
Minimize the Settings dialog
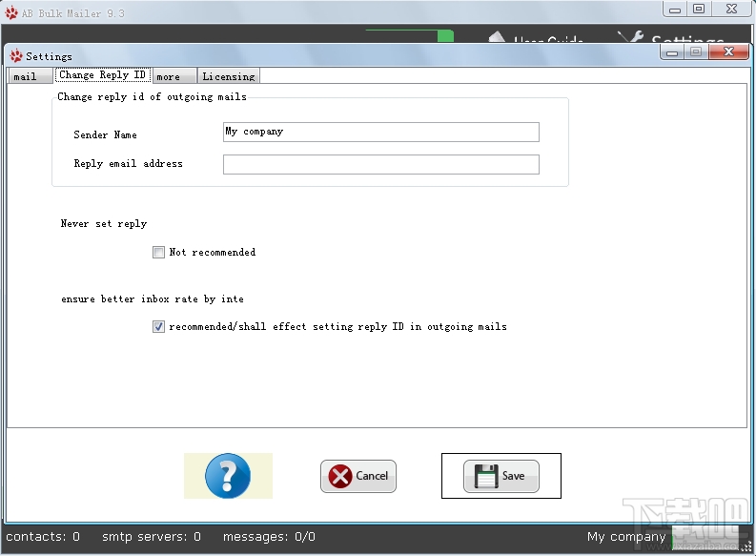click(673, 51)
